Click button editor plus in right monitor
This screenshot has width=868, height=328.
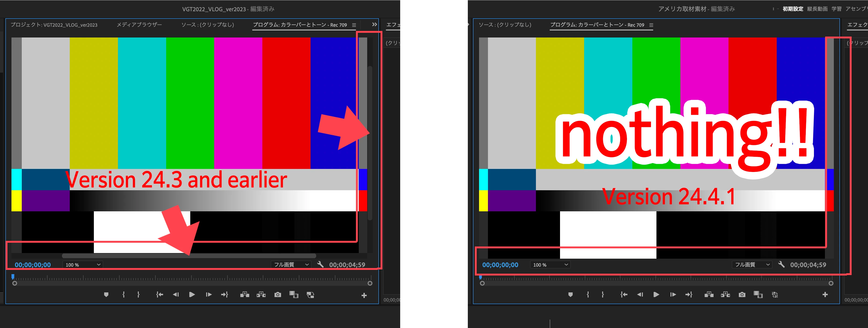point(825,294)
